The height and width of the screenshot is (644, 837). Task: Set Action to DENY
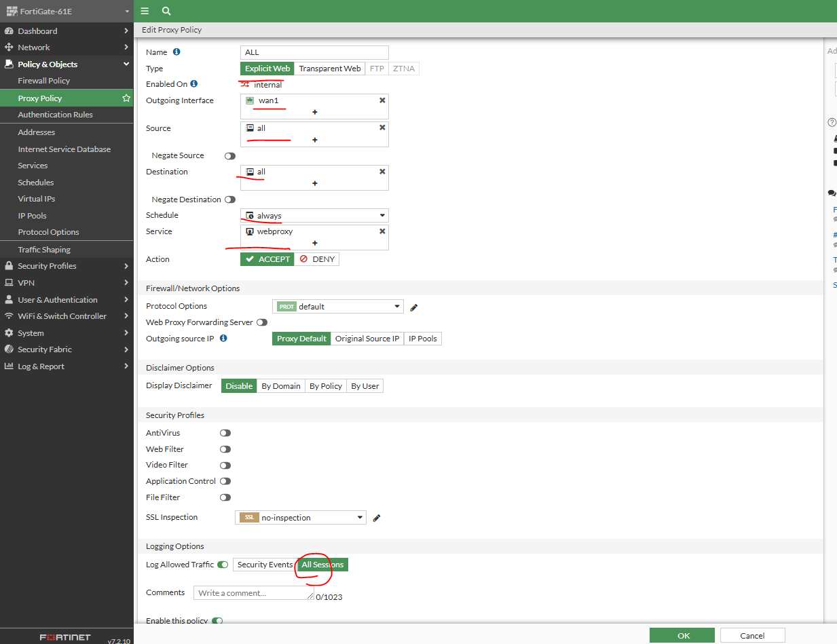pos(317,259)
